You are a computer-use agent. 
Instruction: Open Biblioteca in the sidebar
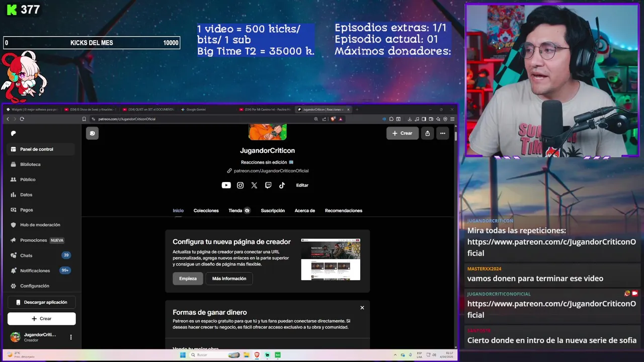click(x=41, y=164)
